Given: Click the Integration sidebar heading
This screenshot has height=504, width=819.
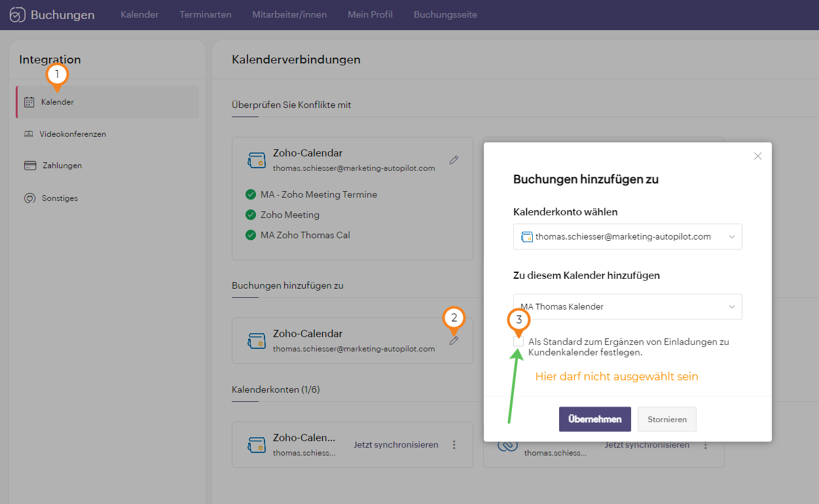Looking at the screenshot, I should tap(50, 60).
